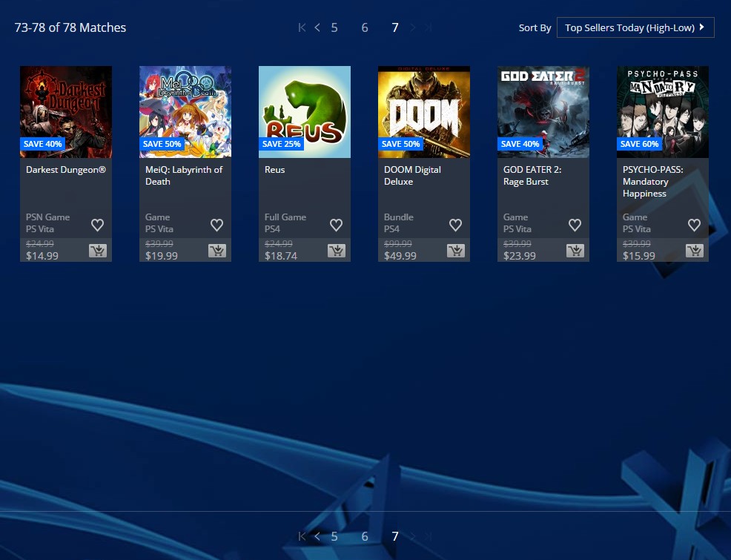Screen dimensions: 731x560
Task: Favorite Reus with the heart icon
Action: (336, 225)
